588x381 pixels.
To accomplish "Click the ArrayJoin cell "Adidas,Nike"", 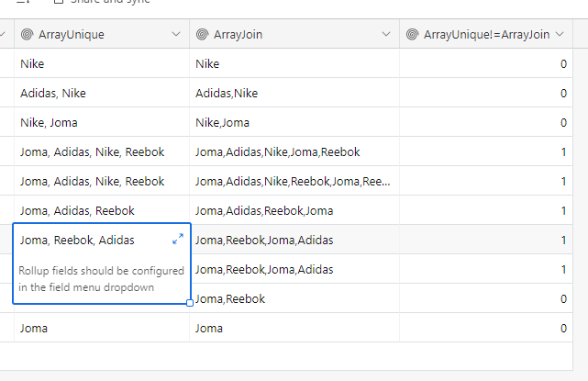I will (294, 93).
